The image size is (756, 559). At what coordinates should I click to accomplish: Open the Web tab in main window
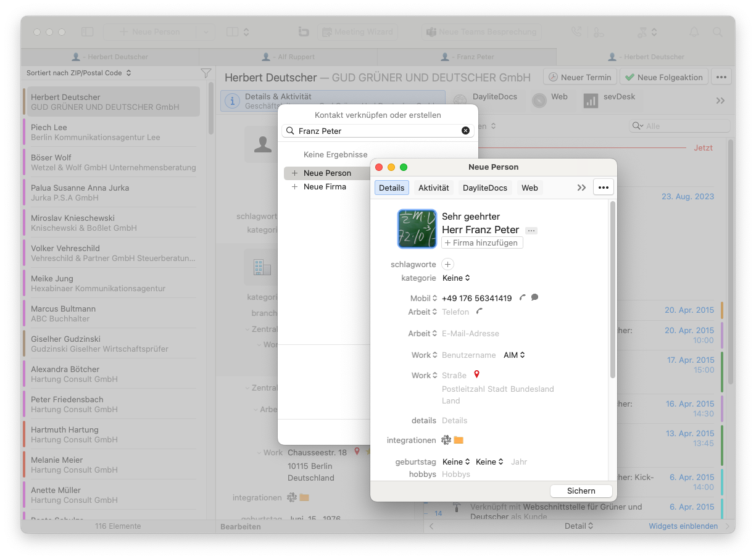click(550, 100)
